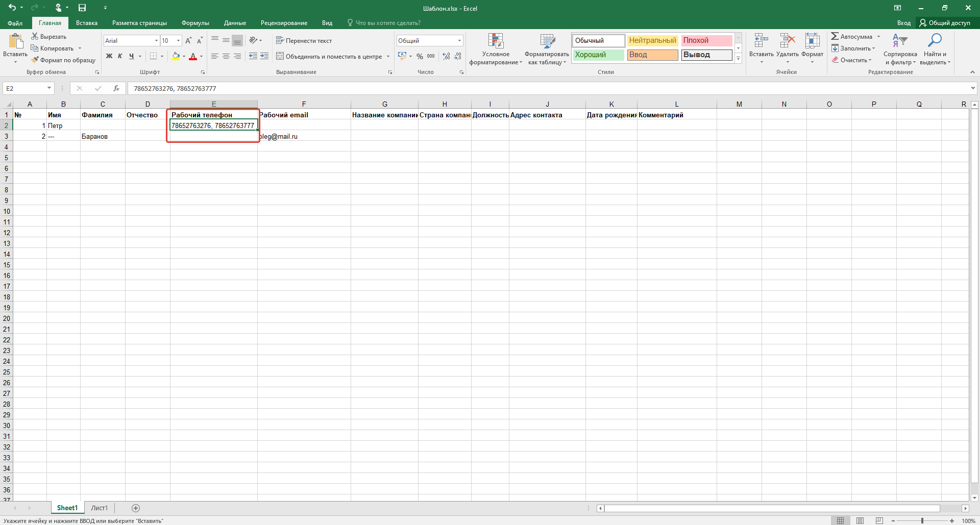Apply the Хороший cell style
Viewport: 980px width, 525px height.
pyautogui.click(x=599, y=55)
